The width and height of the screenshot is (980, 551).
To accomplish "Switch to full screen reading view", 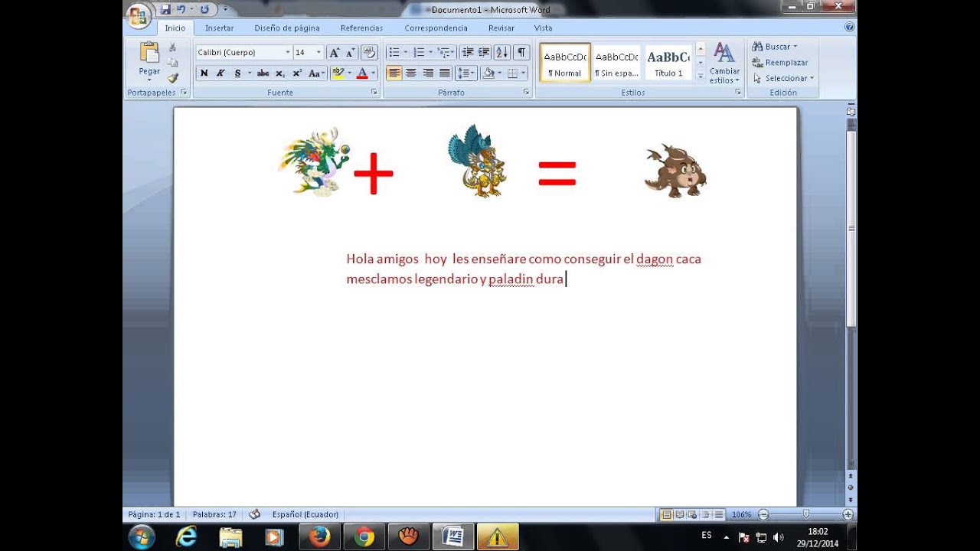I will [x=679, y=514].
